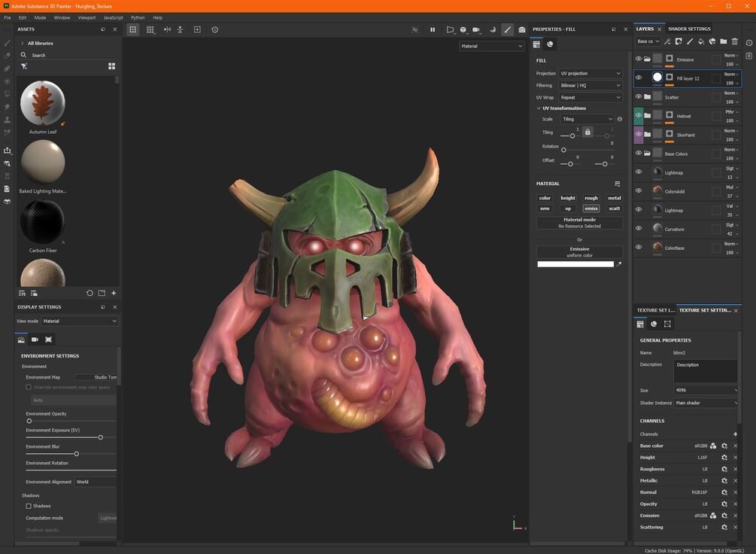Toggle the color channel button
This screenshot has height=554, width=756.
click(545, 198)
